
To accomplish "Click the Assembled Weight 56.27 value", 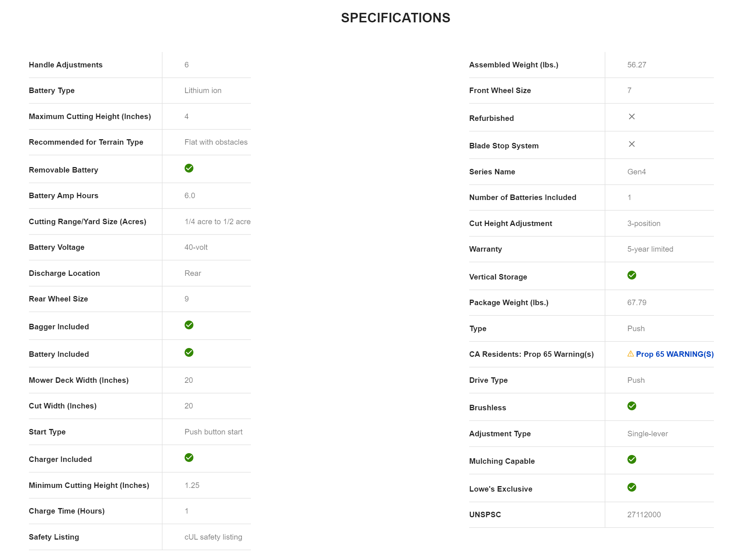I will pyautogui.click(x=637, y=65).
